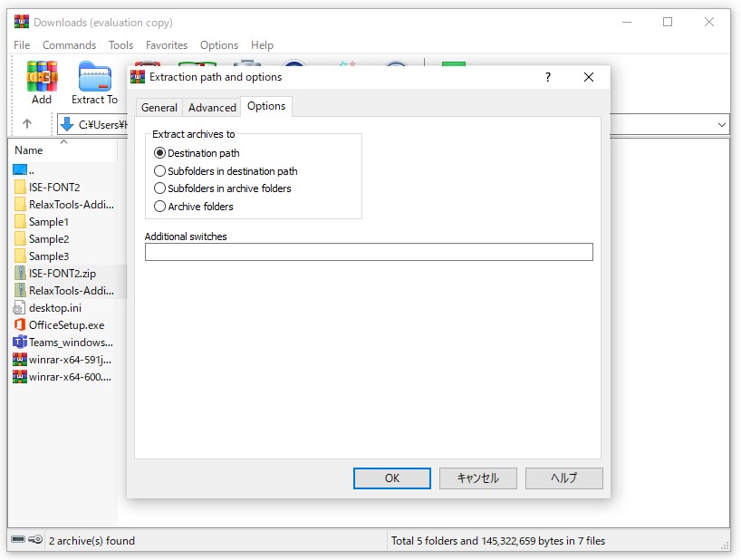Click the キャンセル cancel button
The width and height of the screenshot is (741, 560).
click(477, 478)
